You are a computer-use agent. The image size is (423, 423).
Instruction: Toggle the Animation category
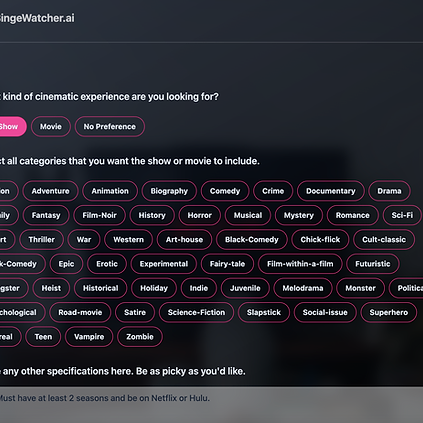(110, 191)
